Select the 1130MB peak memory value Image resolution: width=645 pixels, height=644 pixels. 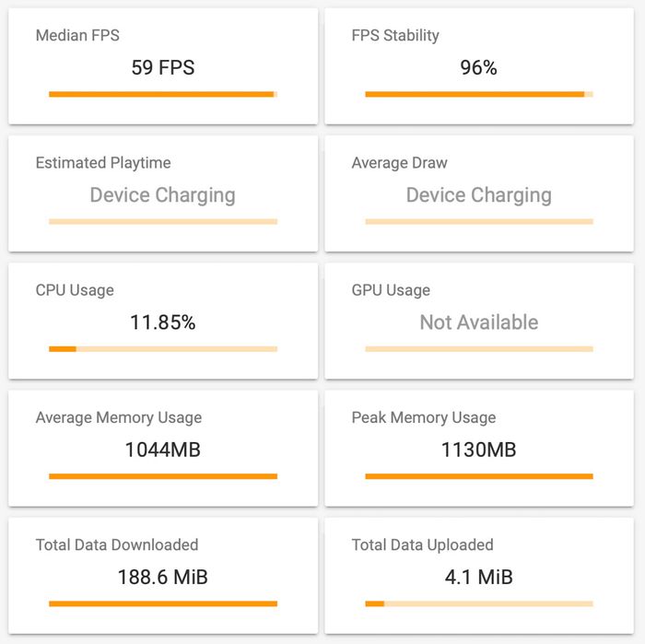pos(479,450)
